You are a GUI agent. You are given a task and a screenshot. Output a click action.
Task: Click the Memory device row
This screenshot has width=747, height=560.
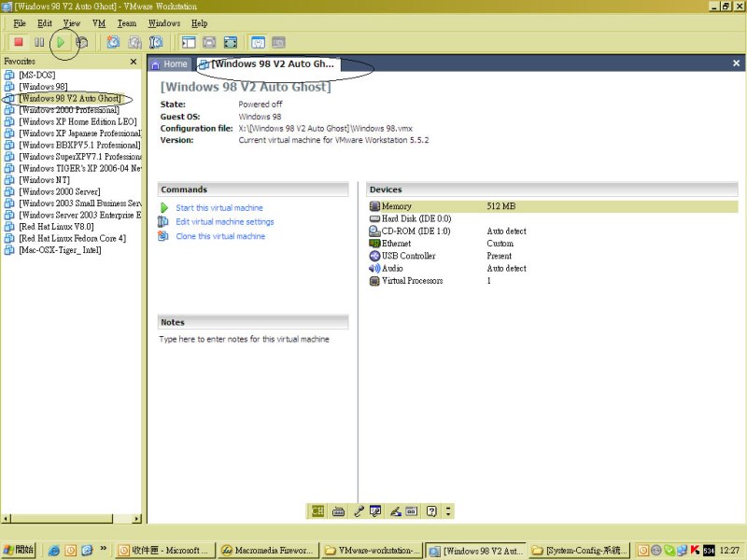tap(553, 206)
